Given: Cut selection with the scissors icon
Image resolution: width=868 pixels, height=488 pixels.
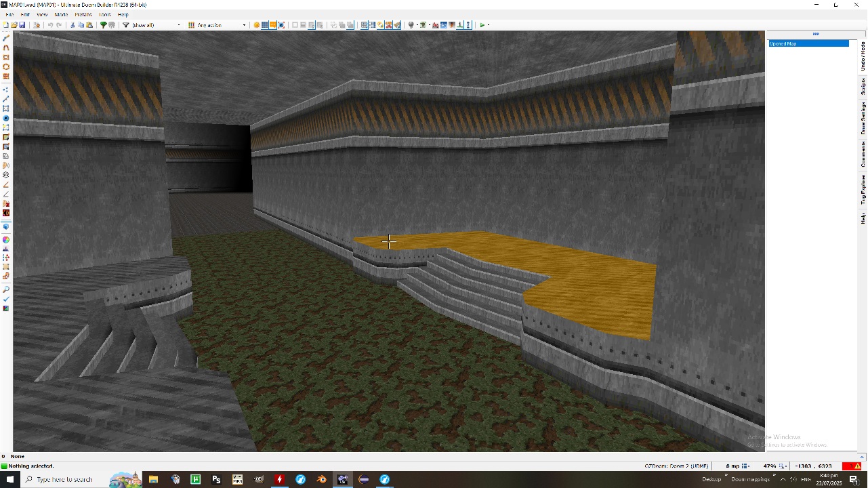Looking at the screenshot, I should click(x=73, y=25).
